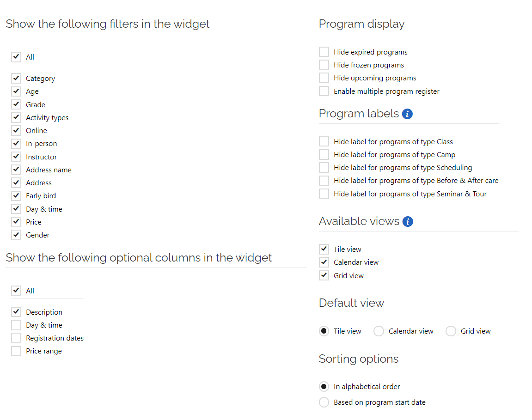532x420 pixels.
Task: Uncheck the Category filter checkbox
Action: pyautogui.click(x=16, y=79)
